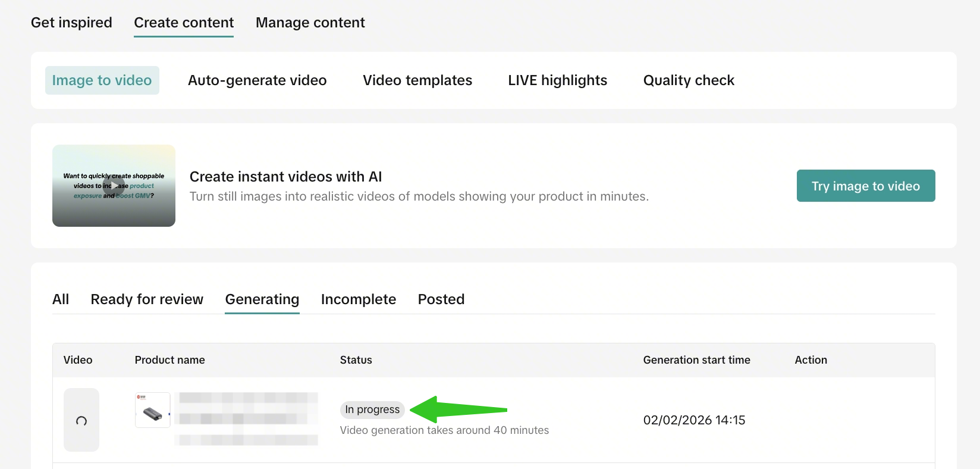980x469 pixels.
Task: Switch to LIVE highlights
Action: (x=557, y=80)
